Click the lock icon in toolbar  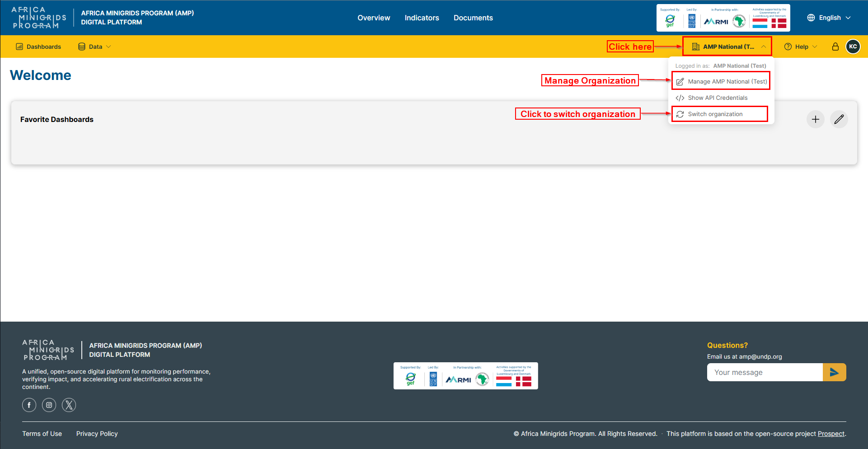click(x=835, y=47)
